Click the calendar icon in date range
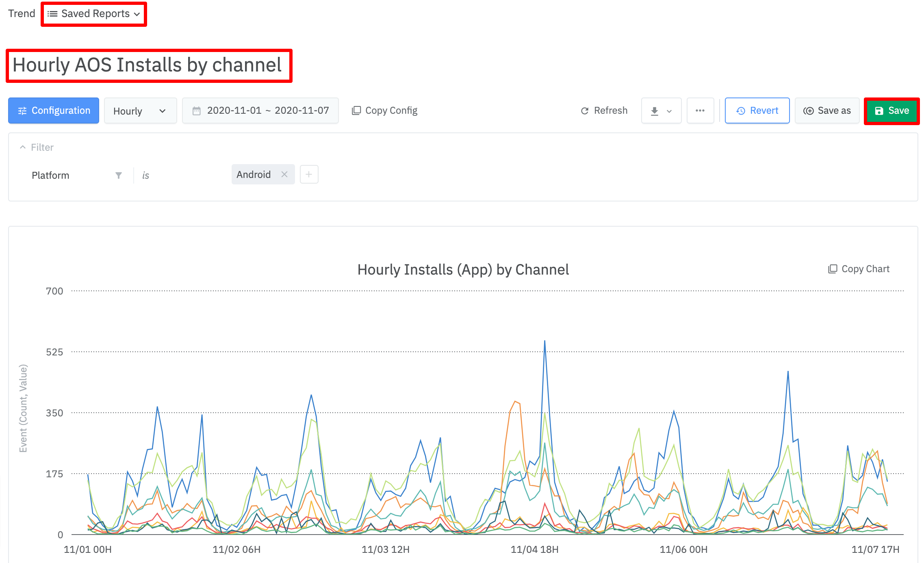The image size is (924, 563). coord(197,111)
